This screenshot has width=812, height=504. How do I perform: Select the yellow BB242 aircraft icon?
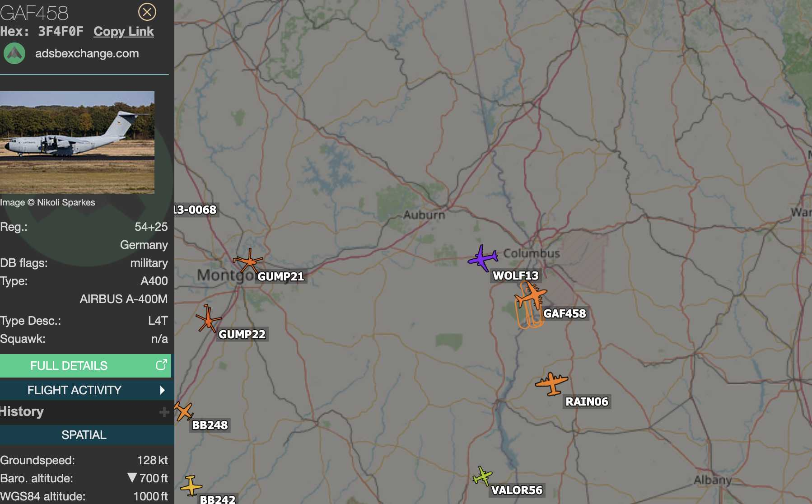click(191, 485)
